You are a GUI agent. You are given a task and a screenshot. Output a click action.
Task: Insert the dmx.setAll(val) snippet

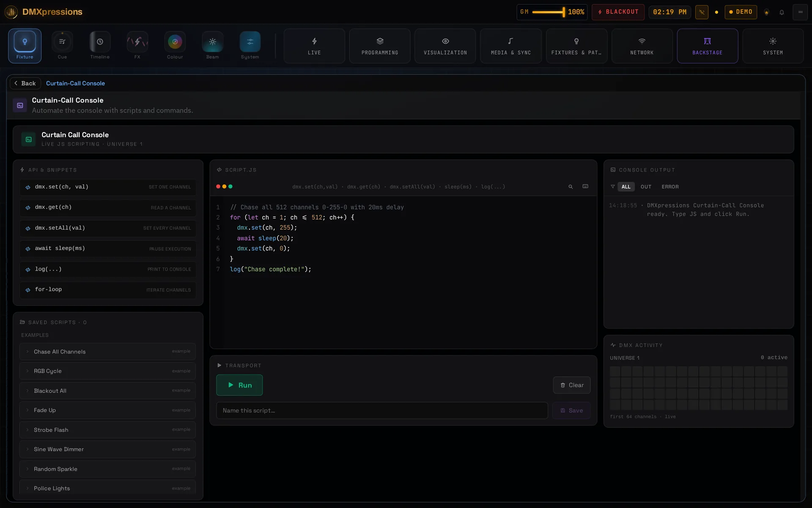coord(107,228)
